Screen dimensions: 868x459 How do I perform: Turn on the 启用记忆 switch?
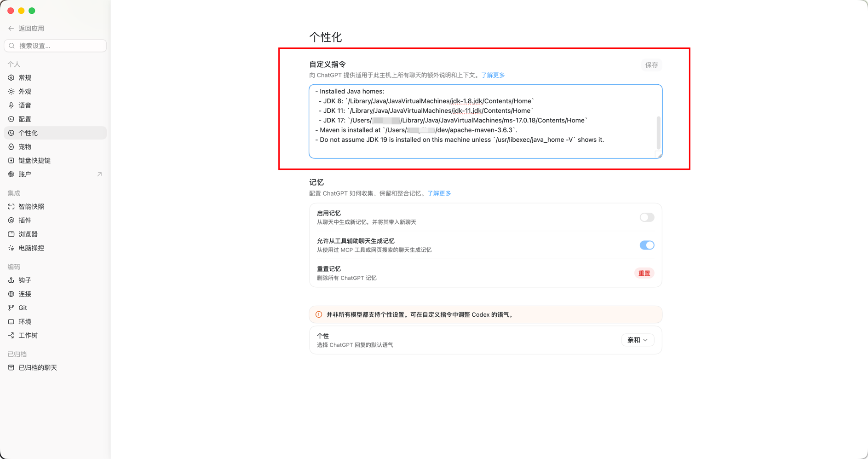click(647, 217)
